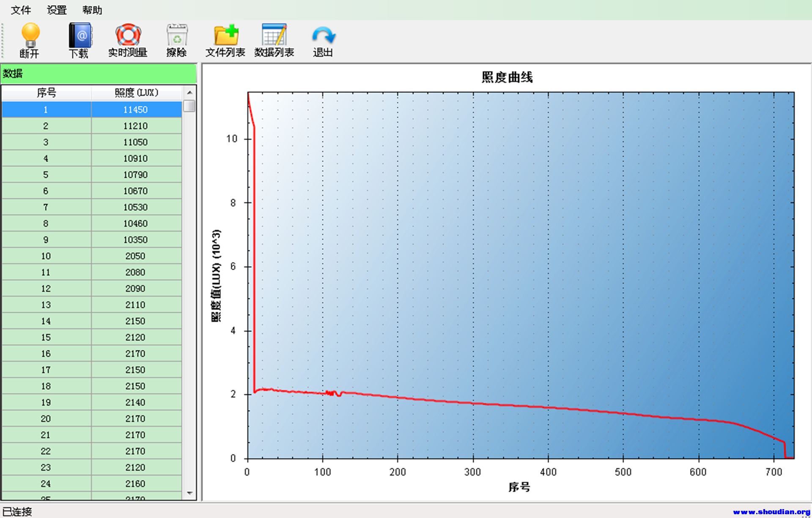Click the x-axis label 序号 under chart
Viewport: 812px width, 518px height.
(519, 487)
